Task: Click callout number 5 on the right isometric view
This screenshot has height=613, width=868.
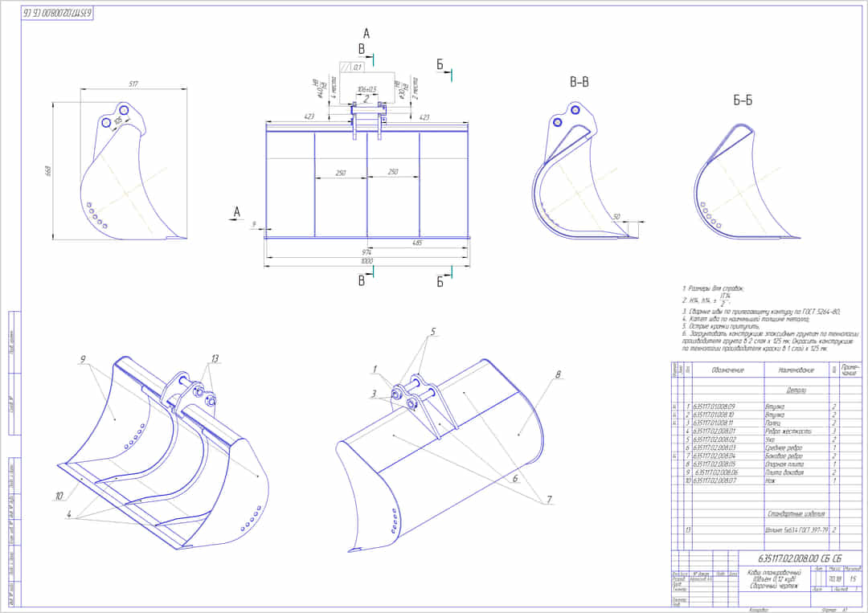Action: [x=433, y=332]
